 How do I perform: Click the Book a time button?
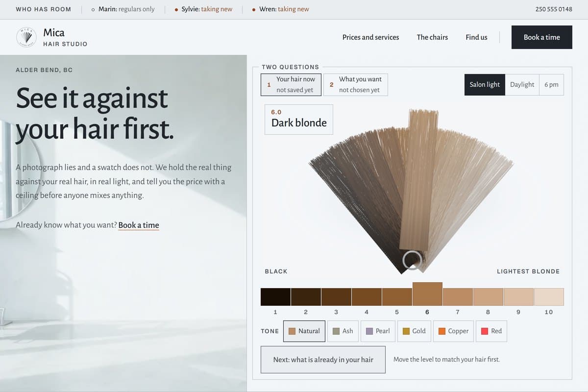click(541, 37)
